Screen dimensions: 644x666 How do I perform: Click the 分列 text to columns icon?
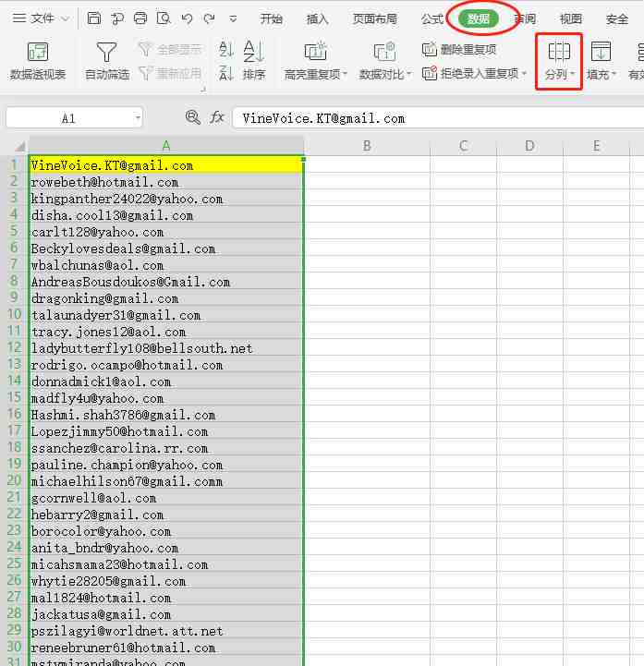point(559,52)
